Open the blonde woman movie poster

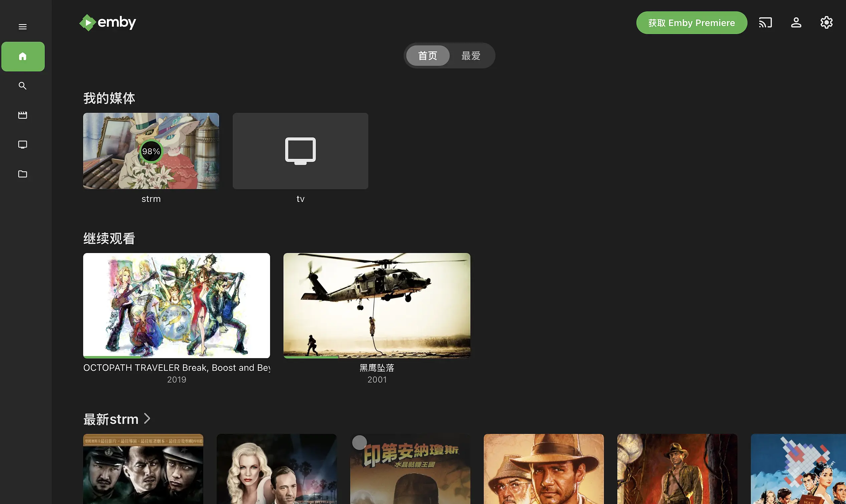276,469
